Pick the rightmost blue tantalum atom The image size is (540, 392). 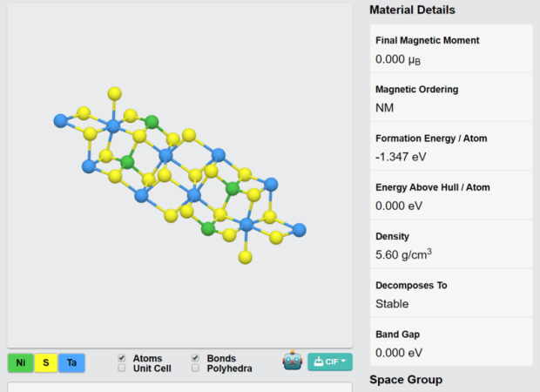[300, 230]
